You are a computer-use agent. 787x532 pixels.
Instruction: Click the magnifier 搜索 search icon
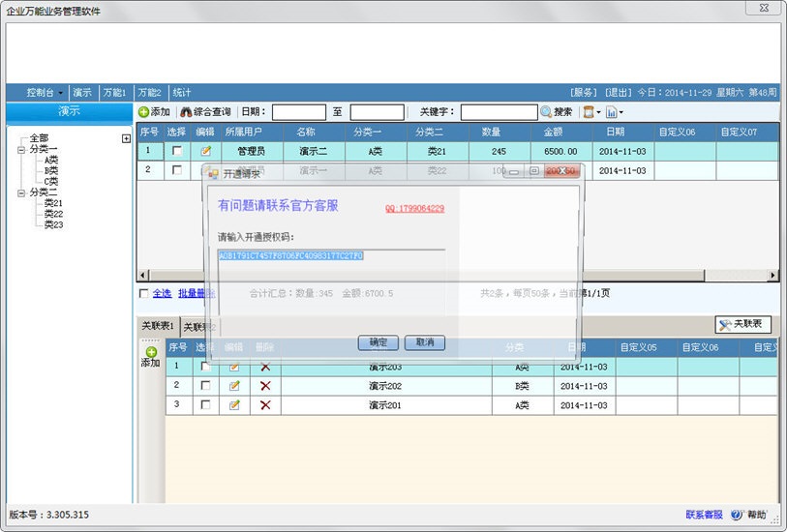pos(546,112)
